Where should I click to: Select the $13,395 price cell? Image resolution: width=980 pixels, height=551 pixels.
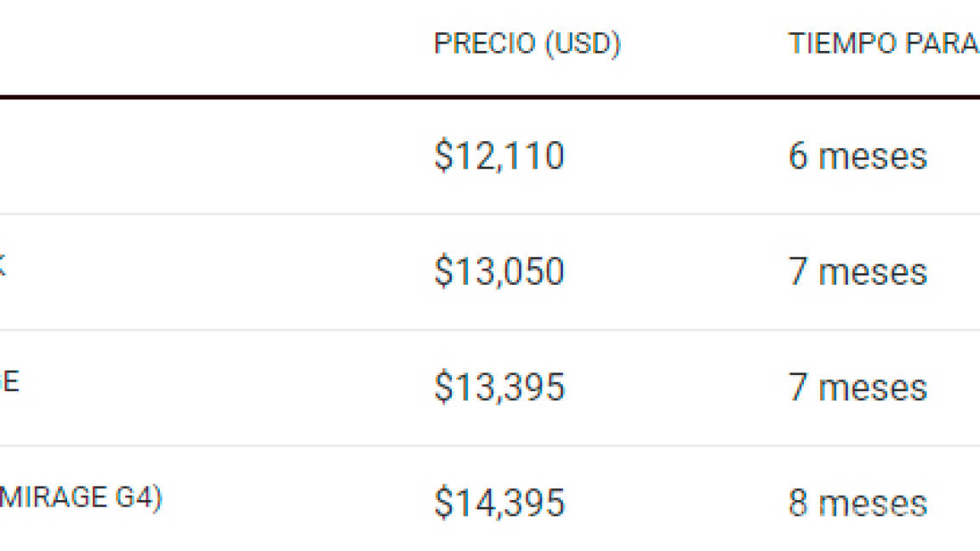pyautogui.click(x=499, y=388)
